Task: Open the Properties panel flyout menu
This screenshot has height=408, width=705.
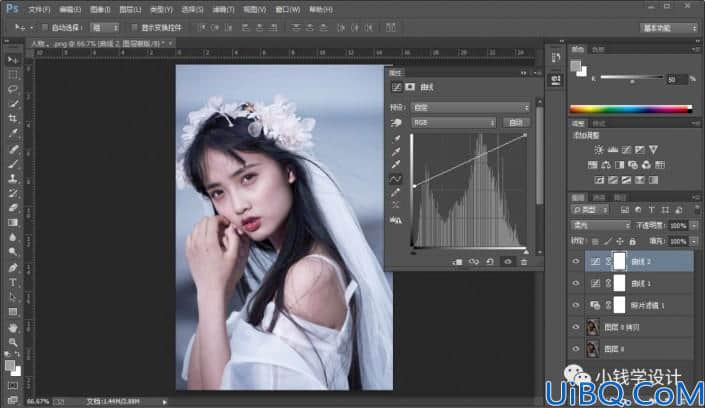Action: pos(538,73)
